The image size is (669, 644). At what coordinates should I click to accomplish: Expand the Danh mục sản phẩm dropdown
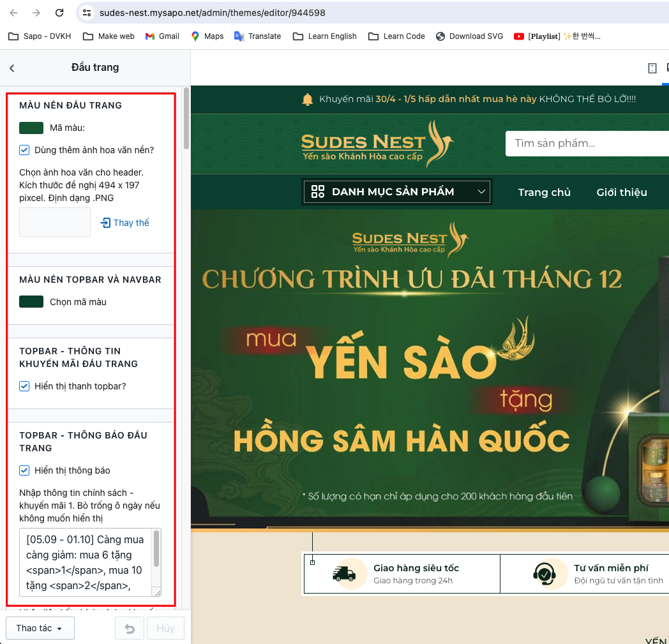(397, 192)
